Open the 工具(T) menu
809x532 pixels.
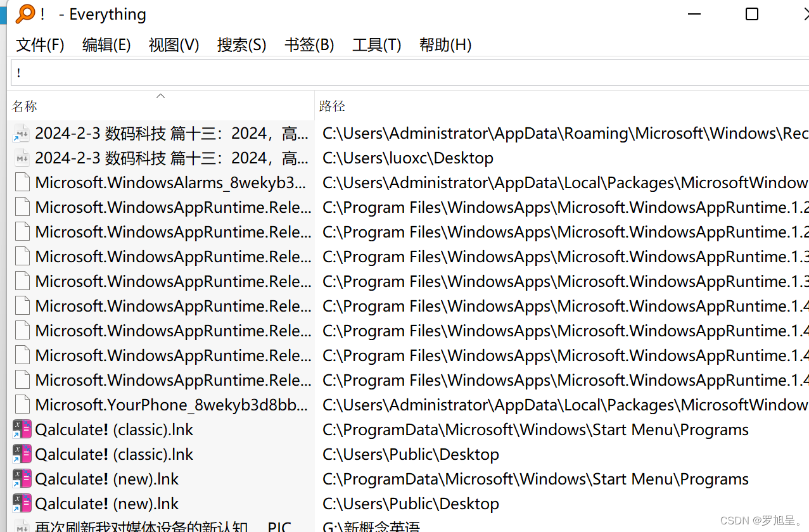tap(377, 45)
